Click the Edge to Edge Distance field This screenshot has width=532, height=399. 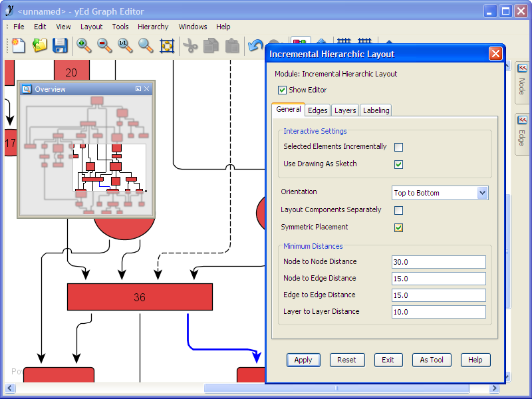(x=439, y=295)
